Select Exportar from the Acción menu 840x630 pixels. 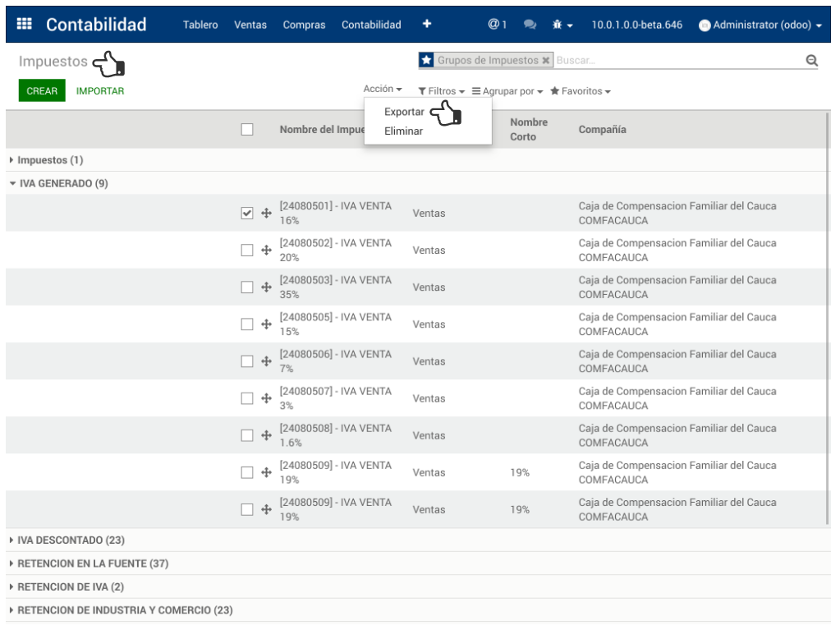404,112
